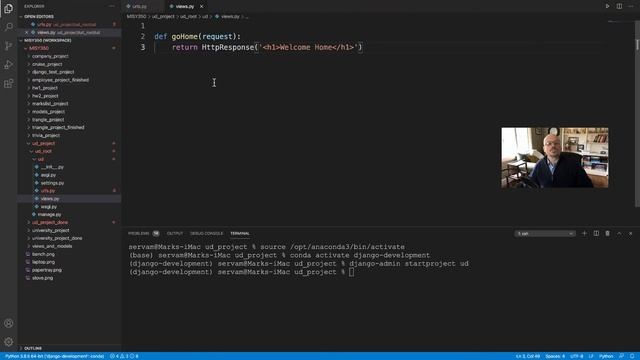Open the Explorer view in the activity bar

pos(8,8)
